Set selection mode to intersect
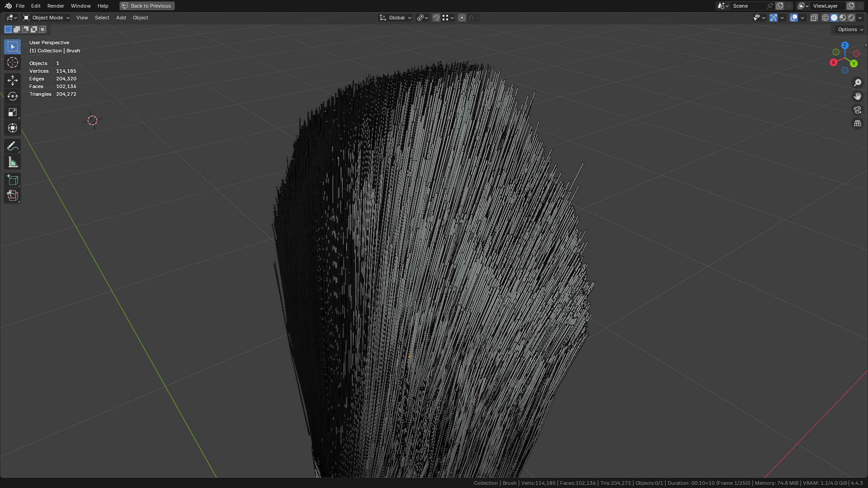868x488 pixels. [x=42, y=29]
